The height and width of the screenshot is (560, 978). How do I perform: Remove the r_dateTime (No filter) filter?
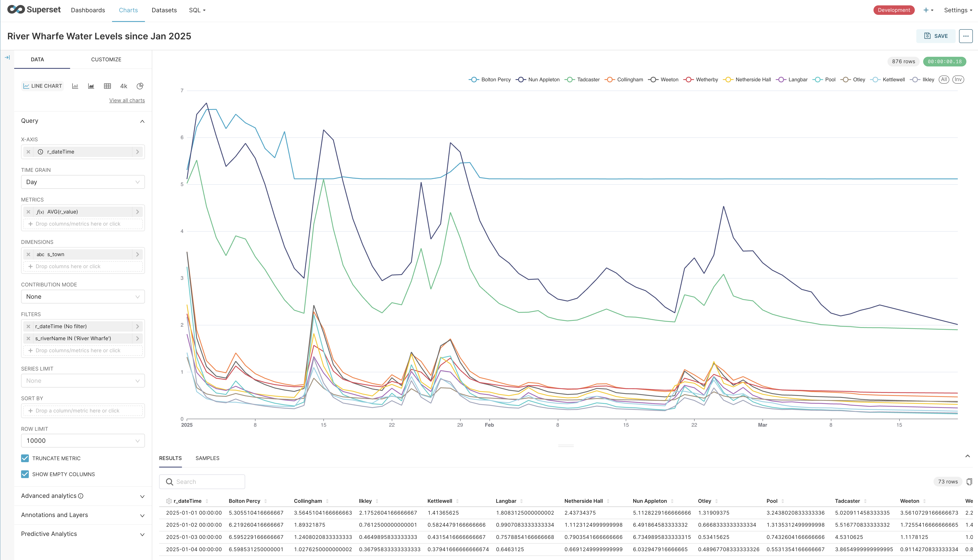pyautogui.click(x=28, y=326)
